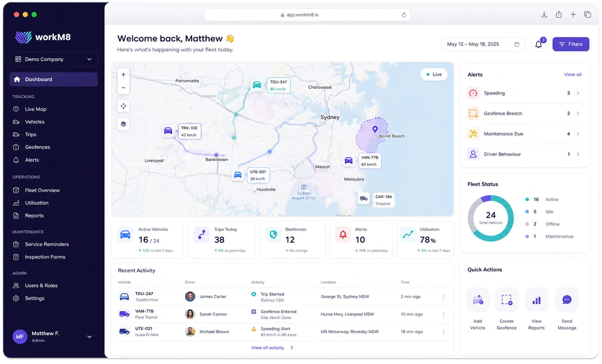Expand the Geofence Breach row chevron
The height and width of the screenshot is (364, 602).
[x=578, y=114]
